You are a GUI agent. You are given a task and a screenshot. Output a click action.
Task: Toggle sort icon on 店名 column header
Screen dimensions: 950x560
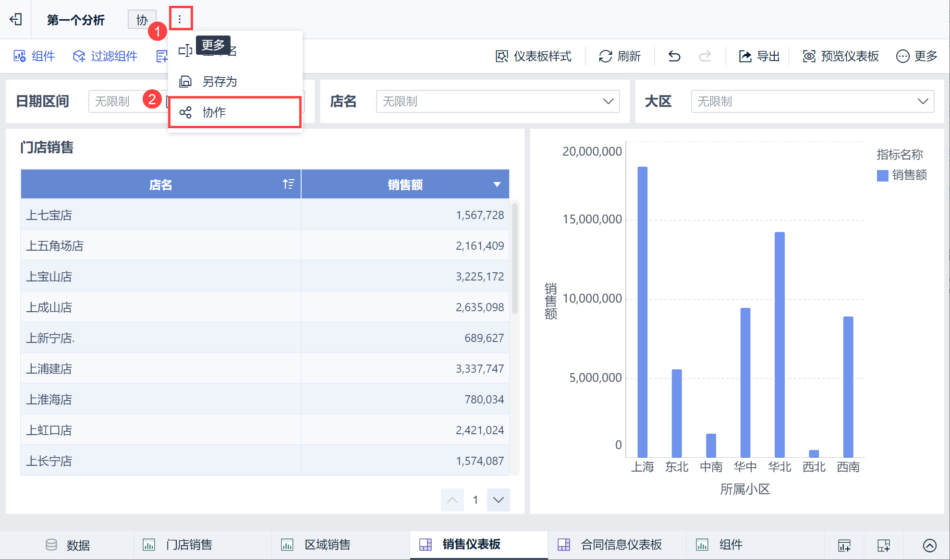(288, 184)
